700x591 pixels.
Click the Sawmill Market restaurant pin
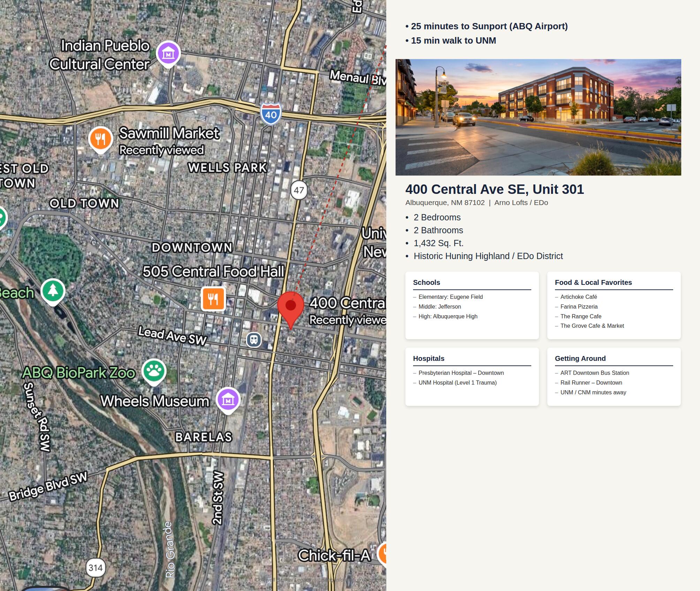point(100,139)
